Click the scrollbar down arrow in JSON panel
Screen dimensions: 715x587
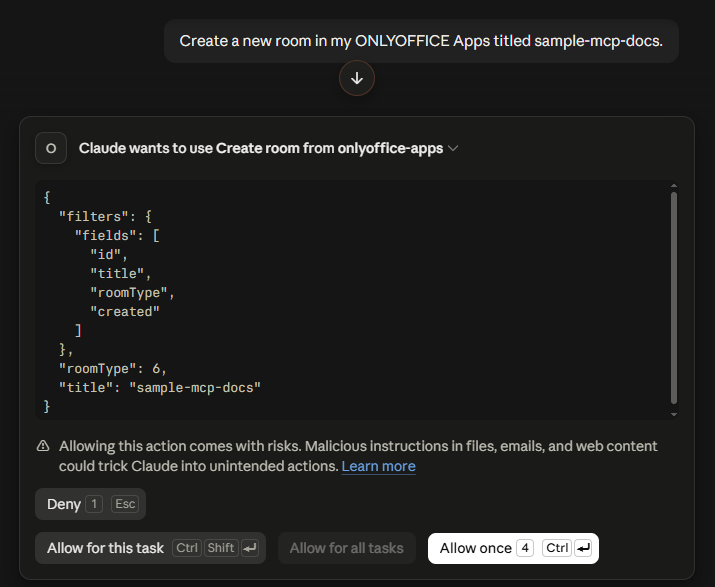point(674,414)
